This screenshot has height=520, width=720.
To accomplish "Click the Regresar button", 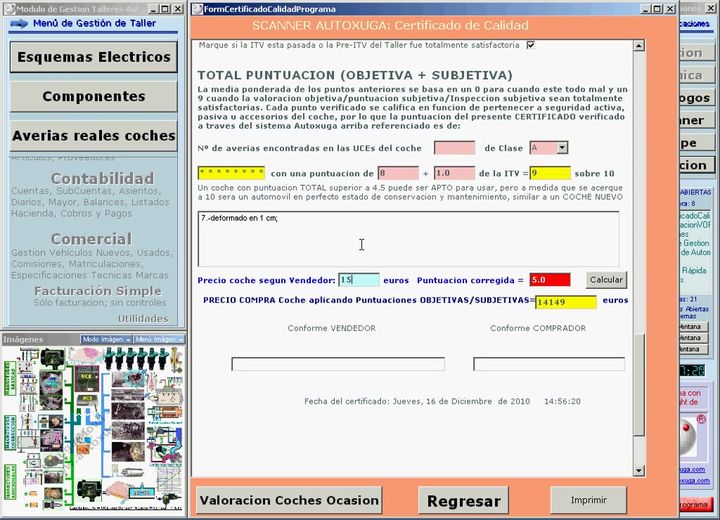I will pyautogui.click(x=464, y=500).
